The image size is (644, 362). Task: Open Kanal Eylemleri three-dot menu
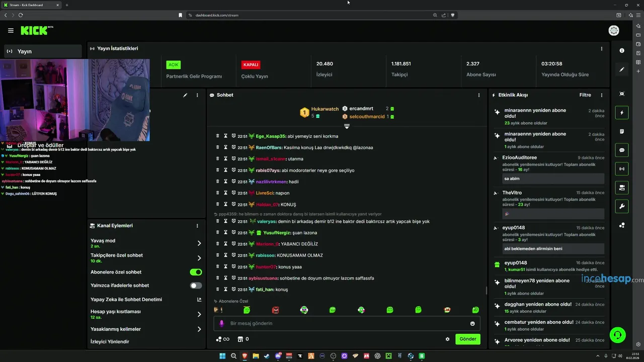click(197, 226)
